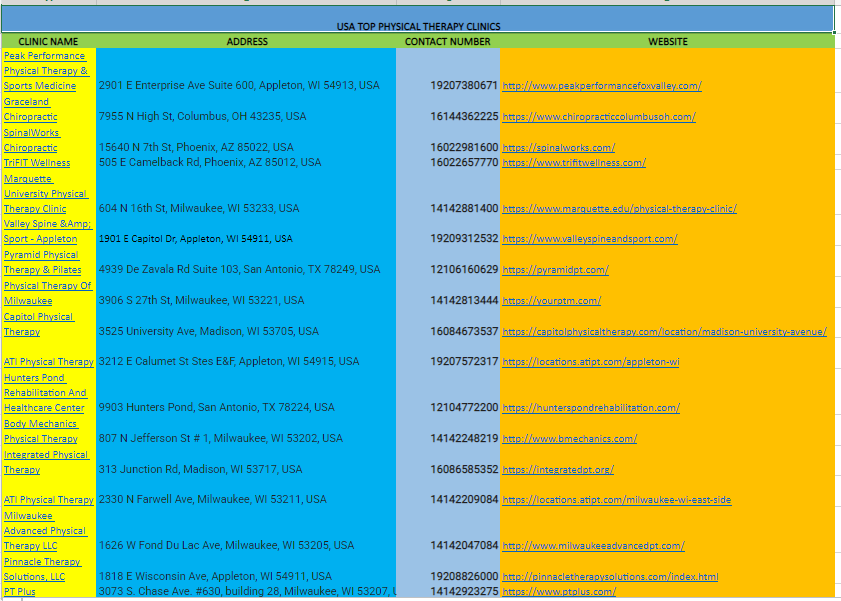Viewport: 841px width, 601px height.
Task: Select address 7955 N High St, Columbus
Action: coord(202,116)
